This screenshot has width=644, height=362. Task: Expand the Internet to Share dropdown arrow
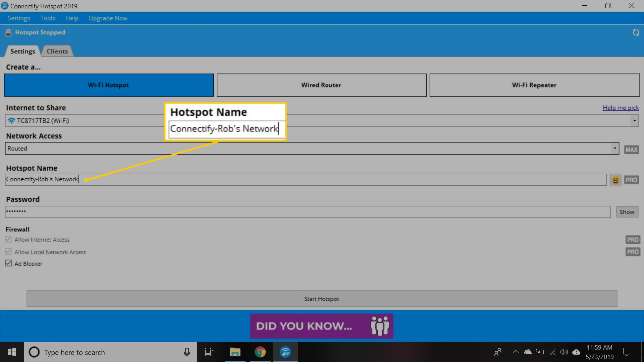634,121
